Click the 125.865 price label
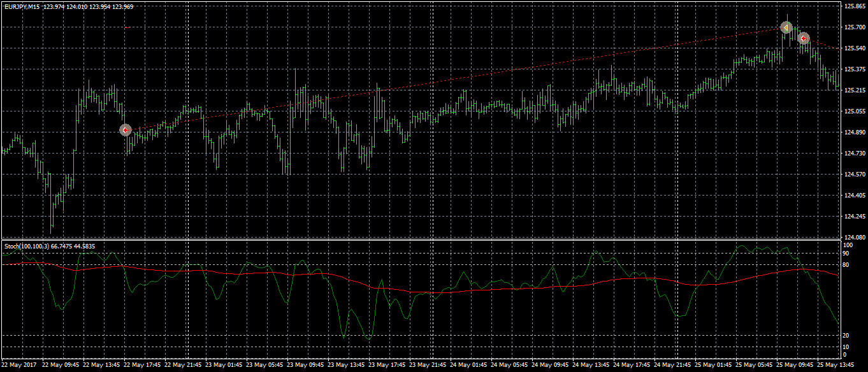868x372 pixels. pyautogui.click(x=855, y=6)
